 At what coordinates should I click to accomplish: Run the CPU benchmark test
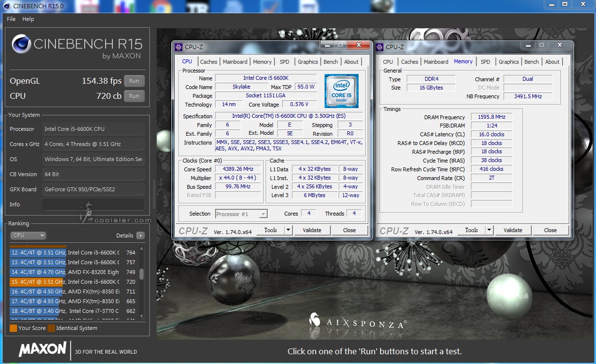pos(134,96)
